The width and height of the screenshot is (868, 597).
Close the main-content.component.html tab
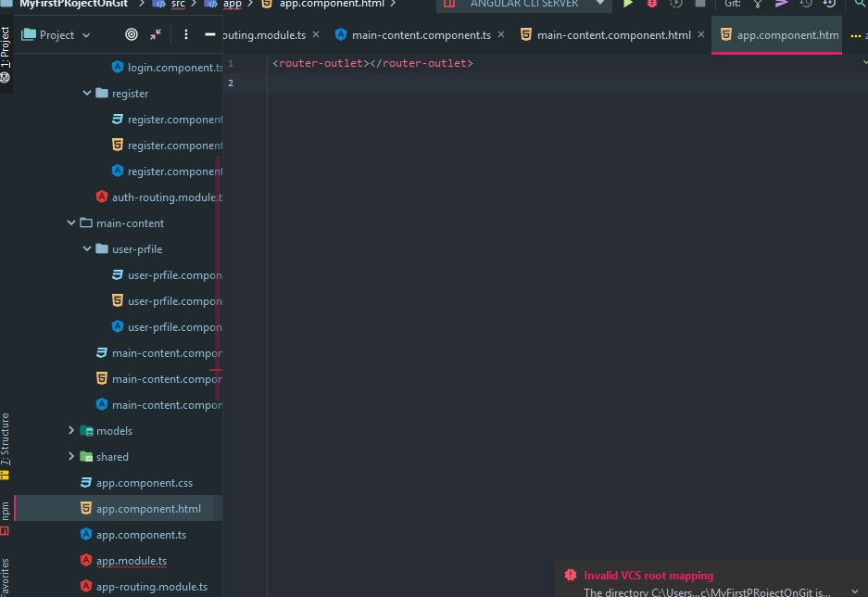coord(699,35)
